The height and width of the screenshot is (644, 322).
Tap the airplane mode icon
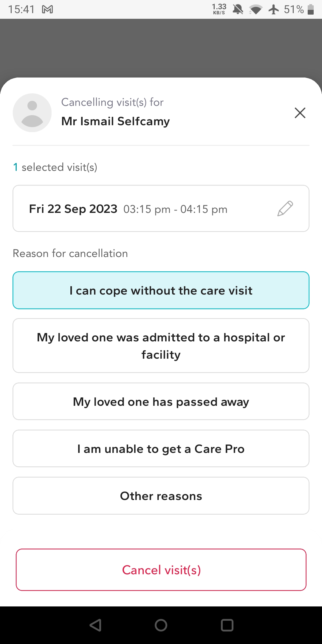pos(273,10)
